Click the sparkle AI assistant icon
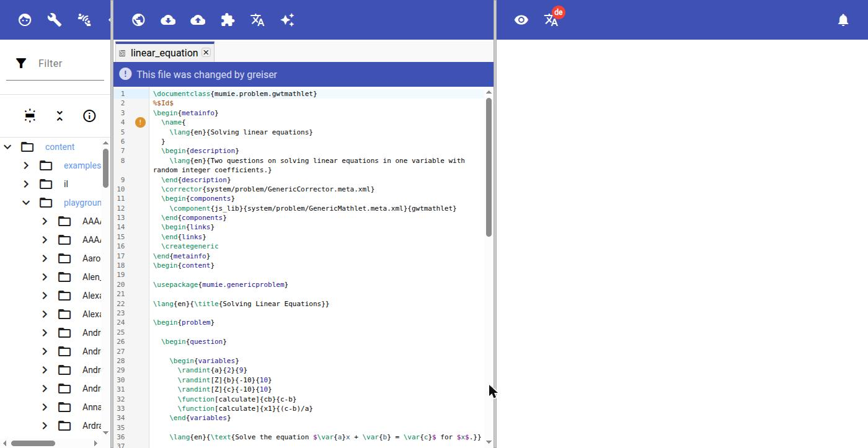 tap(287, 20)
